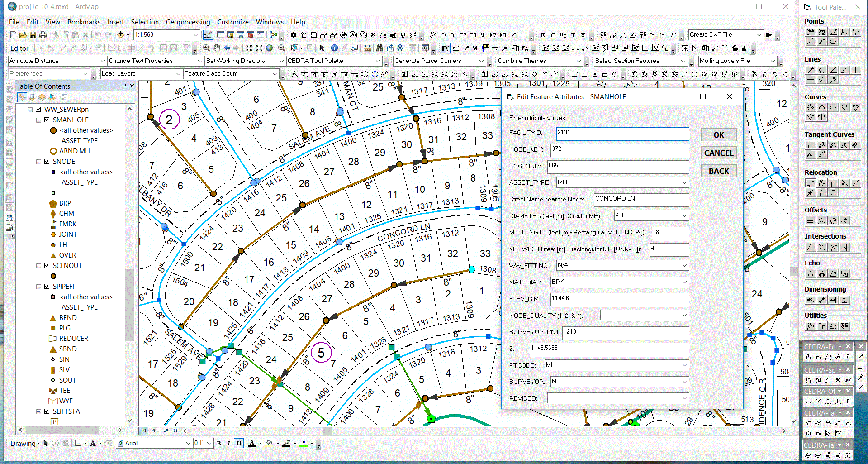This screenshot has height=464, width=868.
Task: Click the Street Name near the Node field
Action: point(641,200)
